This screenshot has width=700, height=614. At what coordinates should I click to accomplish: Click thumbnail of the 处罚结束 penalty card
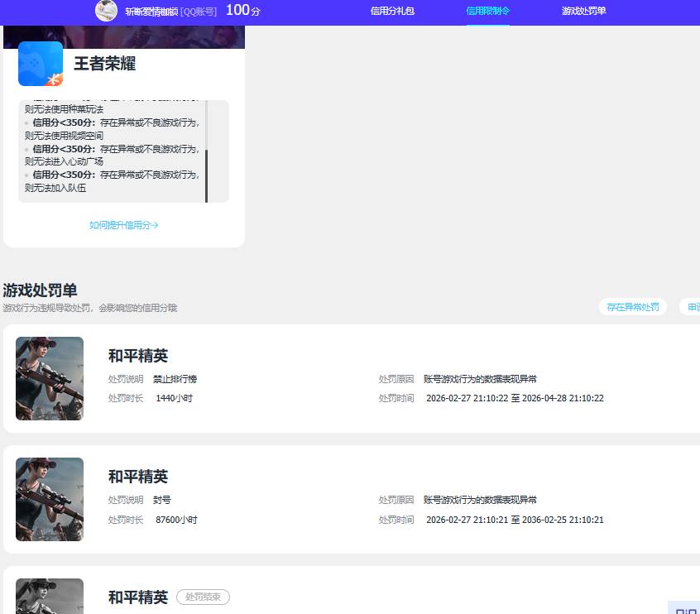50,596
